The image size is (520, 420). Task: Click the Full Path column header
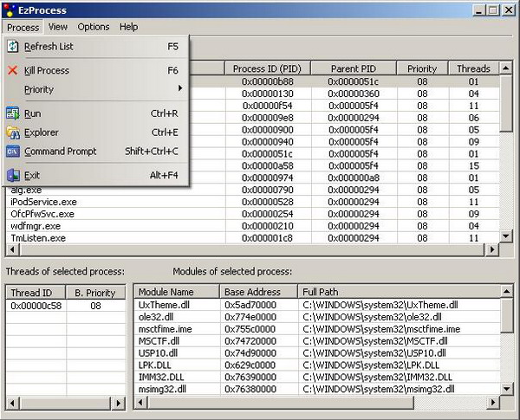pyautogui.click(x=400, y=292)
